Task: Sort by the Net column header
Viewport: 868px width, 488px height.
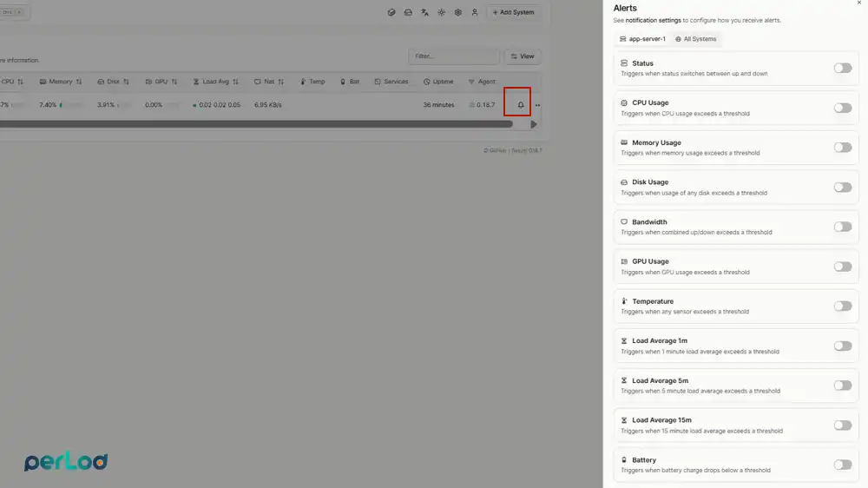Action: (x=269, y=82)
